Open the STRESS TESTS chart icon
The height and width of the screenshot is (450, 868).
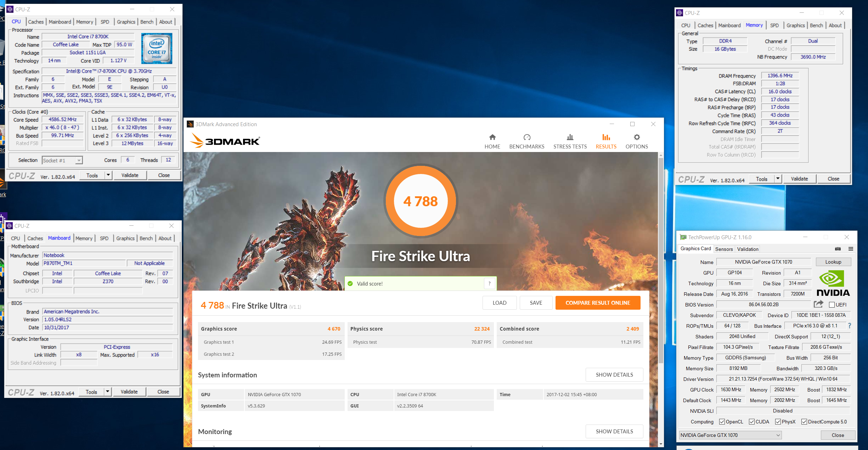point(570,137)
